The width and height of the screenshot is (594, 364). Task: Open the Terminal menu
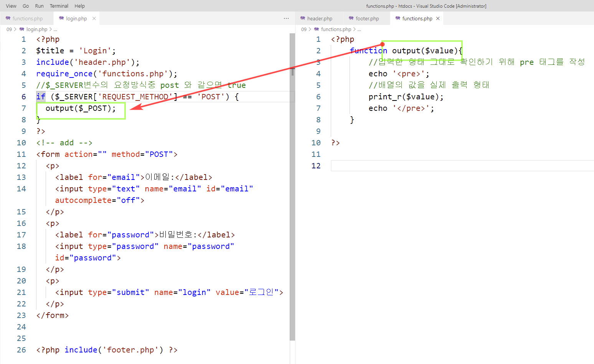tap(59, 6)
